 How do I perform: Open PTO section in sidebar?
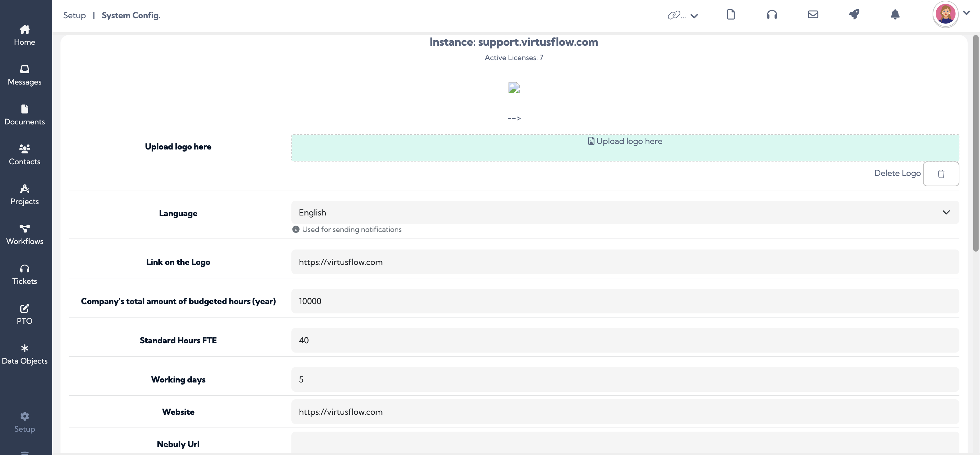point(25,314)
